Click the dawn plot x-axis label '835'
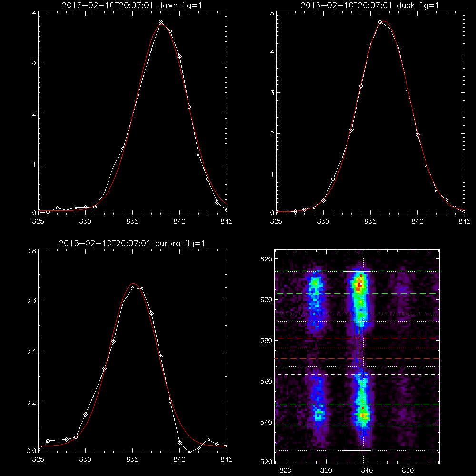 coord(132,221)
